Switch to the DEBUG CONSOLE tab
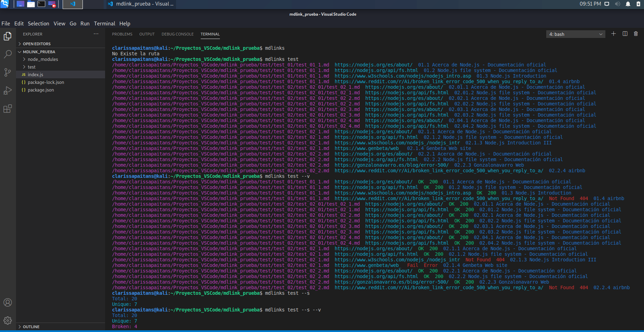 coord(177,34)
